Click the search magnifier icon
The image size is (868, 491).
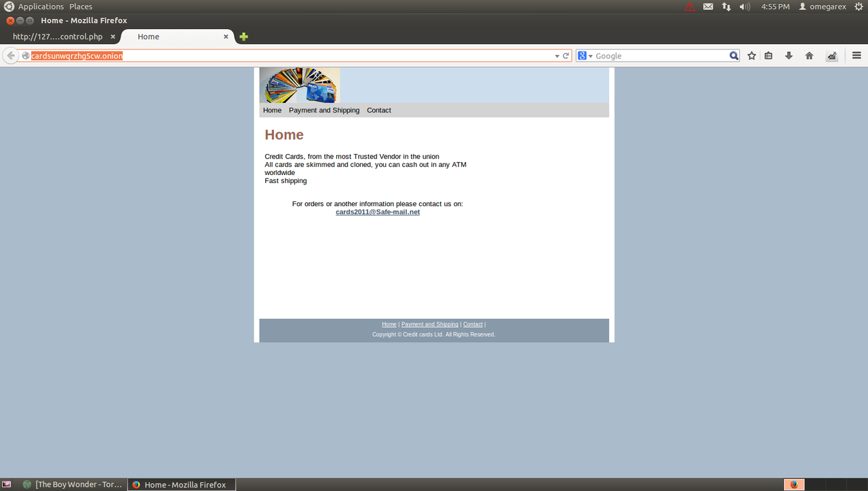coord(734,56)
